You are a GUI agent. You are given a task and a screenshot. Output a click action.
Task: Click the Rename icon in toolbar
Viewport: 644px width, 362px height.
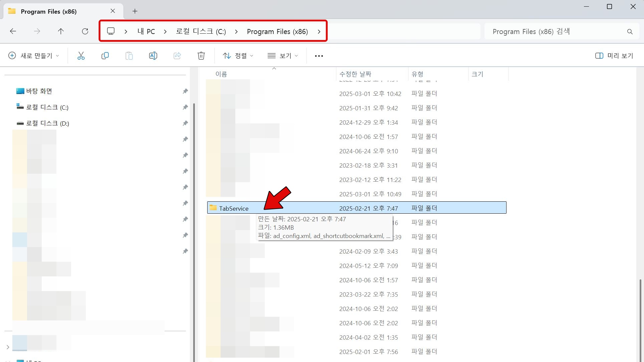(153, 56)
